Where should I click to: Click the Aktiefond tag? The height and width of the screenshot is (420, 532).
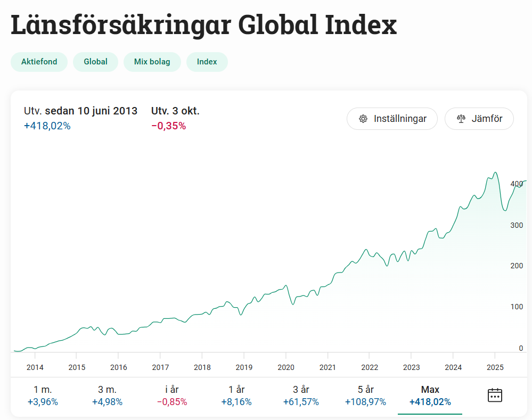(39, 62)
